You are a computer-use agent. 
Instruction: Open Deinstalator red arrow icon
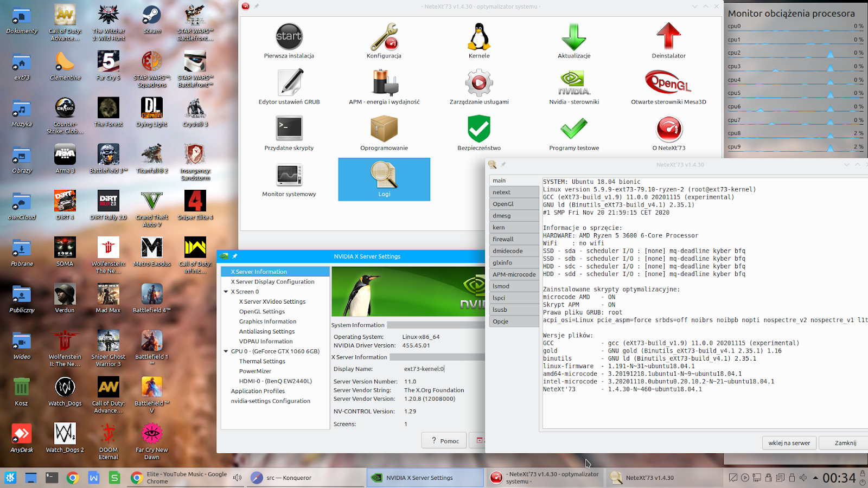[x=668, y=37]
